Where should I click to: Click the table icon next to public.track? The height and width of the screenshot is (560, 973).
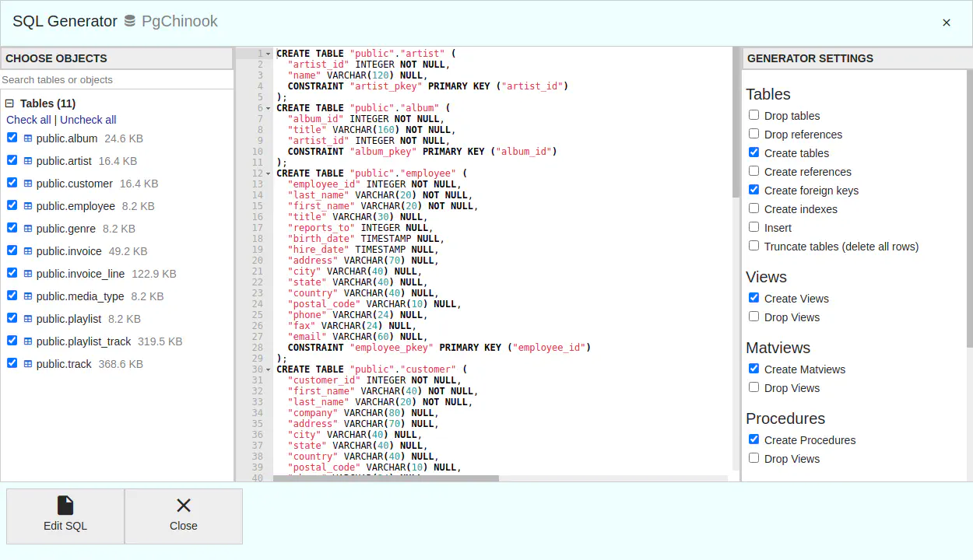pyautogui.click(x=28, y=364)
